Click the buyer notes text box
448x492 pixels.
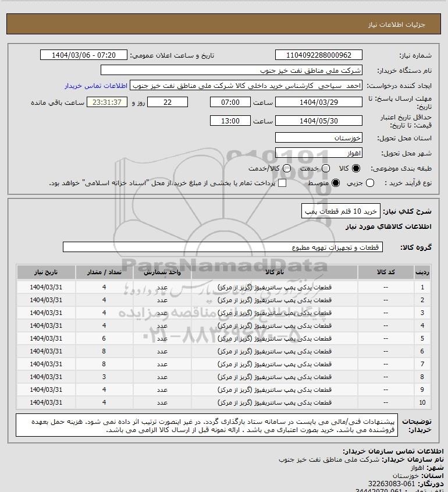pyautogui.click(x=207, y=425)
